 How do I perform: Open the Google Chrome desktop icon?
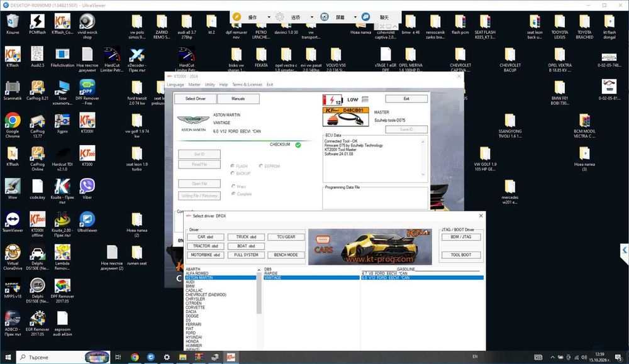coord(13,125)
